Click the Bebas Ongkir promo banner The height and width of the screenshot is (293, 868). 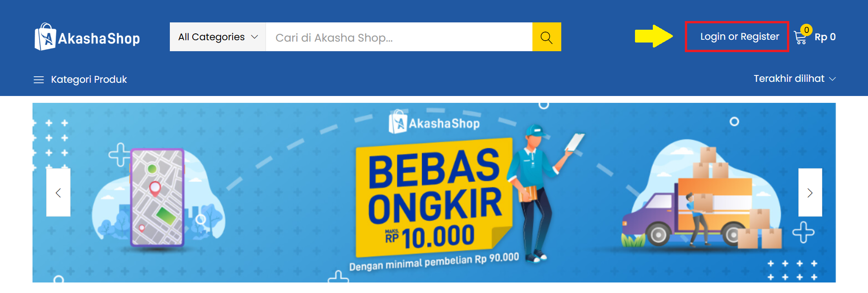[434, 192]
